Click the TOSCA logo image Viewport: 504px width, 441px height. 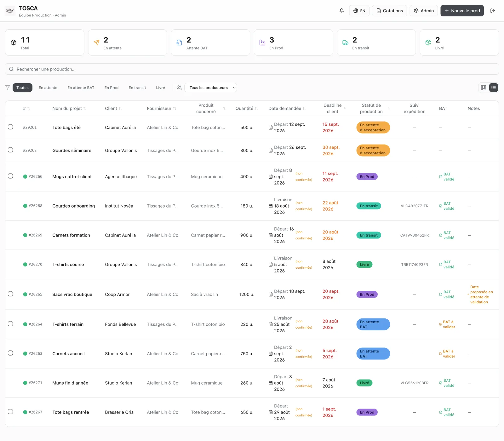[10, 11]
